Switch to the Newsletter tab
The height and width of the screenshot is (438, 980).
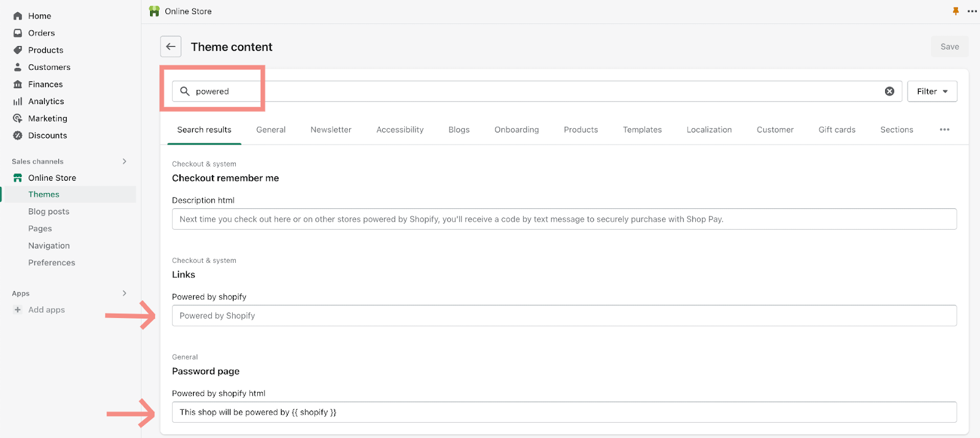(331, 130)
